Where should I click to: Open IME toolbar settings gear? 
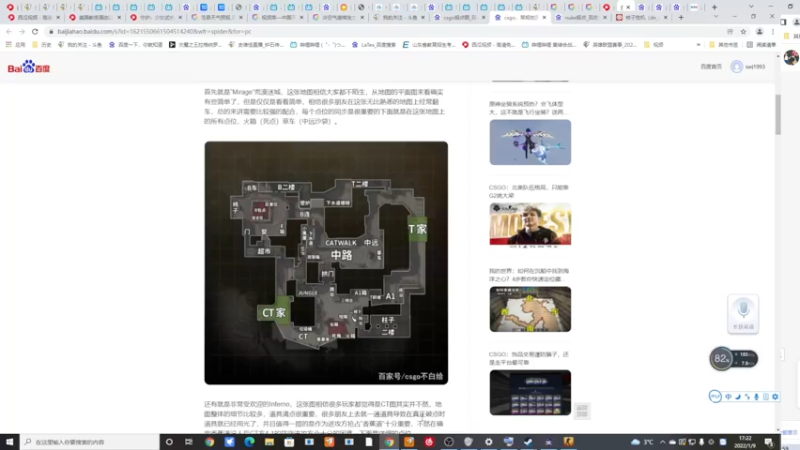click(775, 396)
